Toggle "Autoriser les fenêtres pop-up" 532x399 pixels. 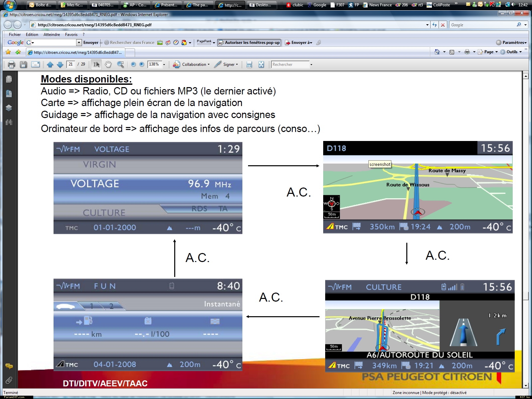pyautogui.click(x=249, y=43)
